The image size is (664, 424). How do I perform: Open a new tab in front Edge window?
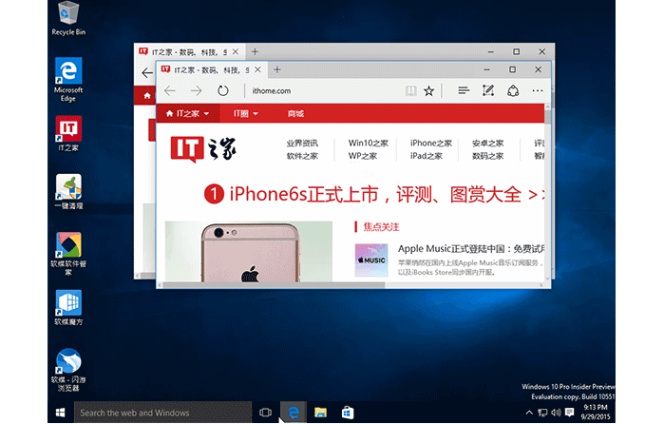(x=277, y=69)
